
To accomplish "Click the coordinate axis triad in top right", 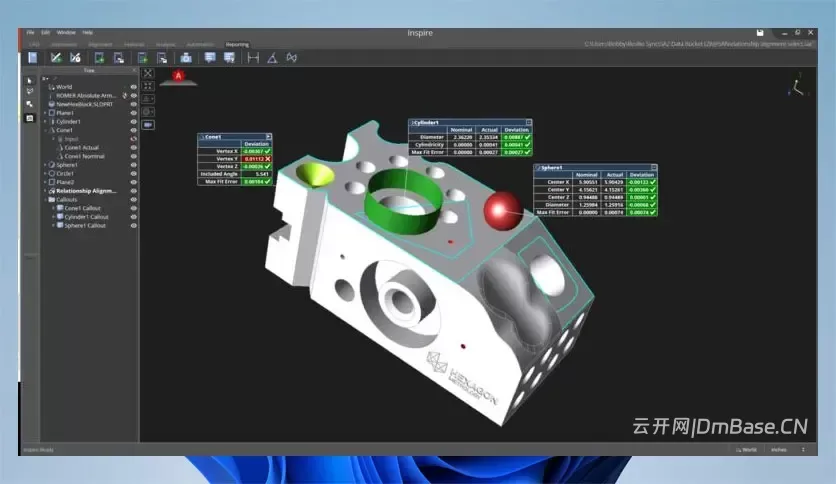I will click(x=797, y=85).
